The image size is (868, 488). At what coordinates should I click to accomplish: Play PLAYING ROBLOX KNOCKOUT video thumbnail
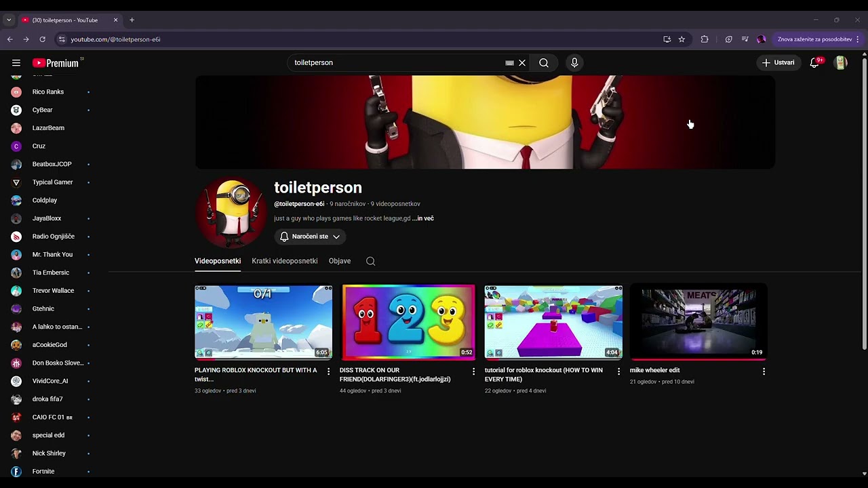pos(264,322)
